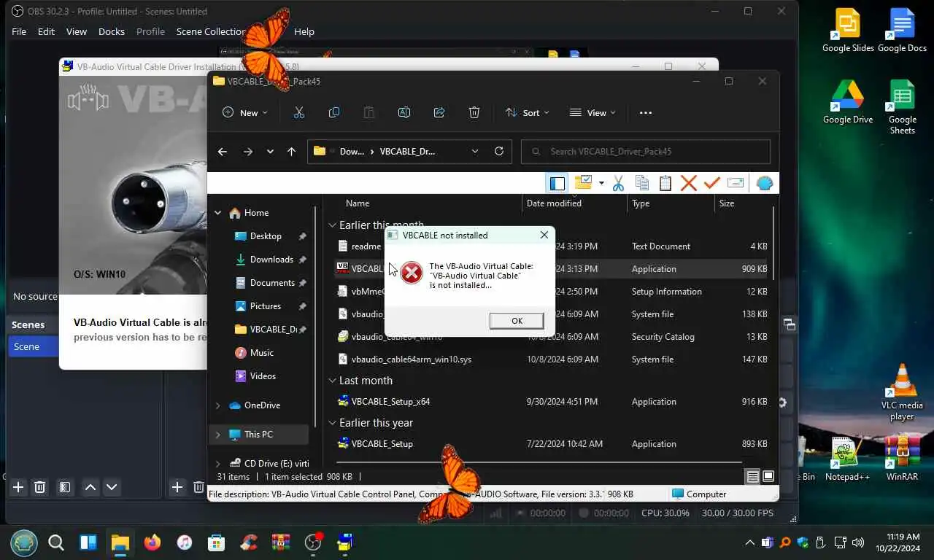This screenshot has width=934, height=560.
Task: Click the Search VBCABLE_Driver_Pack45 field
Action: pos(646,152)
